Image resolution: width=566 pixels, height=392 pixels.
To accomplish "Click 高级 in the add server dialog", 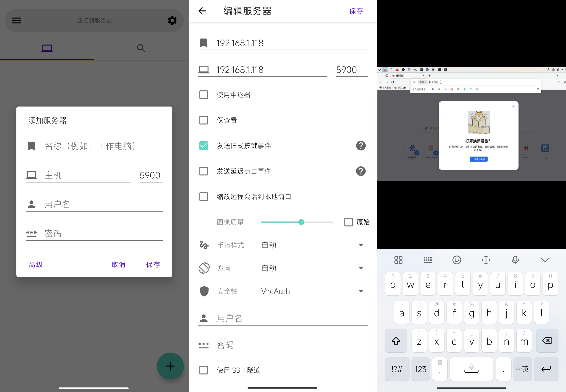I will coord(36,265).
